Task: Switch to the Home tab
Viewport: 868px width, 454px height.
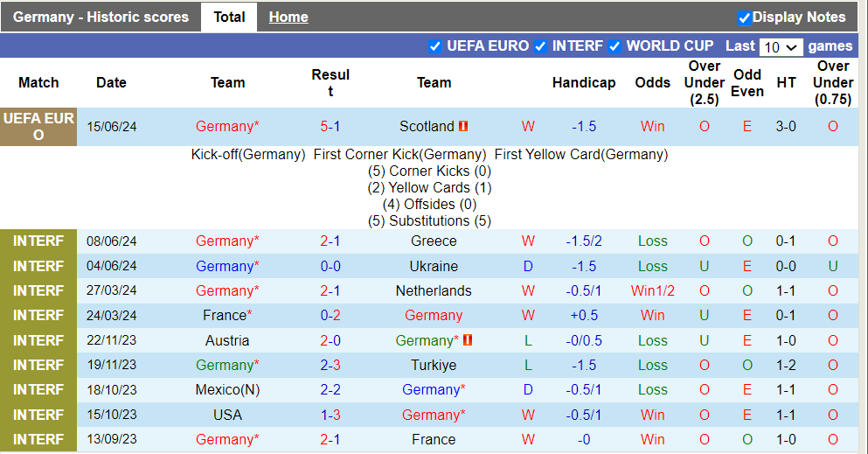Action: click(288, 17)
